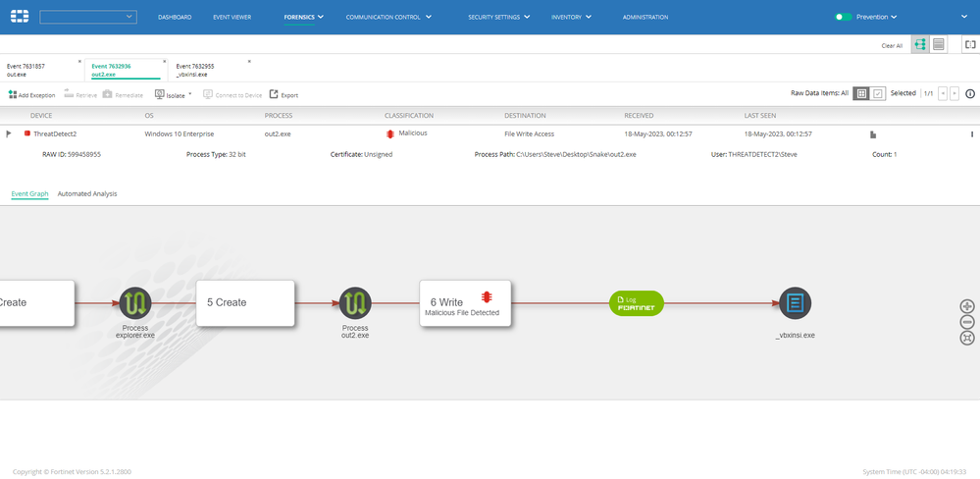Open the Isolate dropdown arrow
Screen dimensions: 980x479
pos(190,94)
